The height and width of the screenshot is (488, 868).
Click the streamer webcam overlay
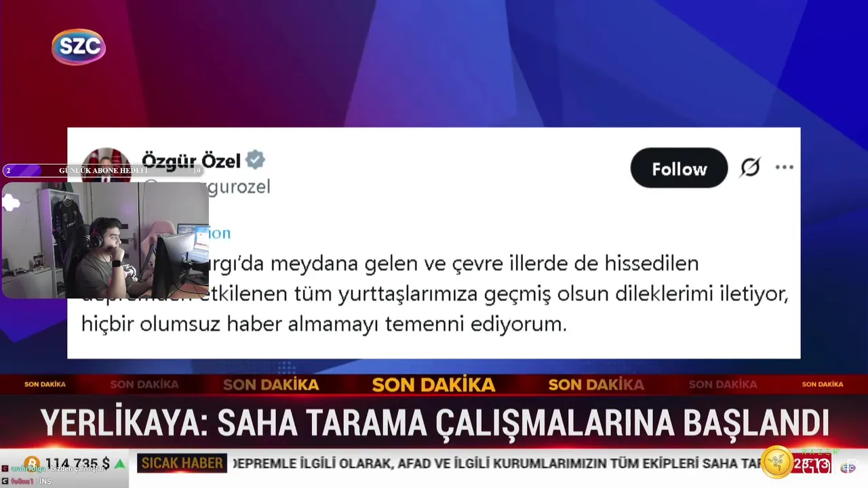[105, 240]
